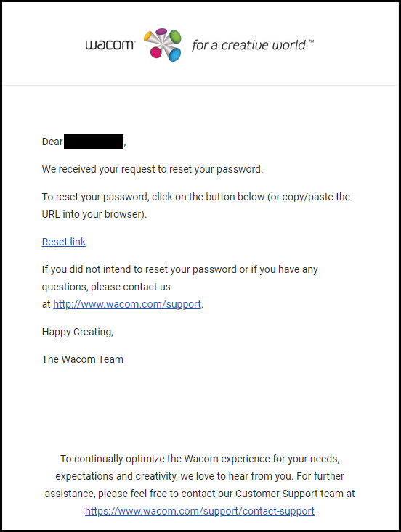Click the 'Happy Creating,' sign-off

pos(78,332)
